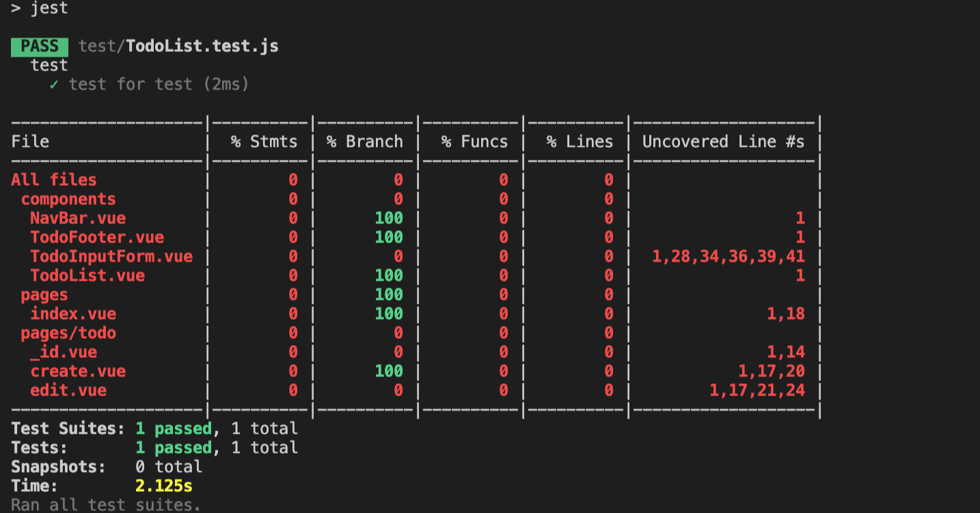The width and height of the screenshot is (980, 513).
Task: Click the '> jest' command line
Action: (40, 9)
